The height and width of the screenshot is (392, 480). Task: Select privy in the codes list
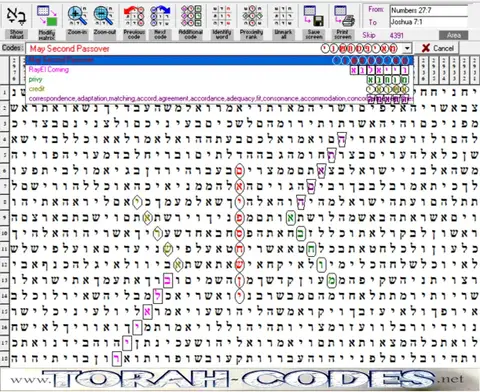click(x=219, y=79)
